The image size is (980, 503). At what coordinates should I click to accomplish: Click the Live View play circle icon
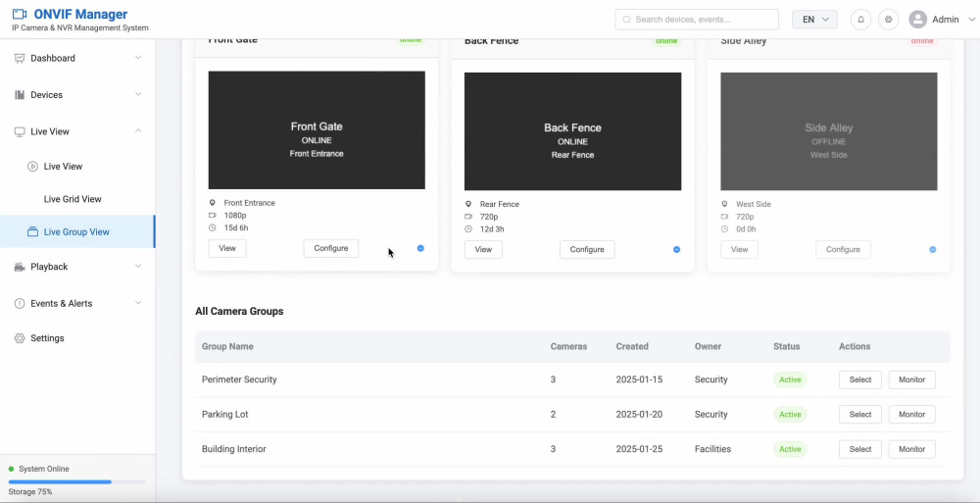(32, 167)
